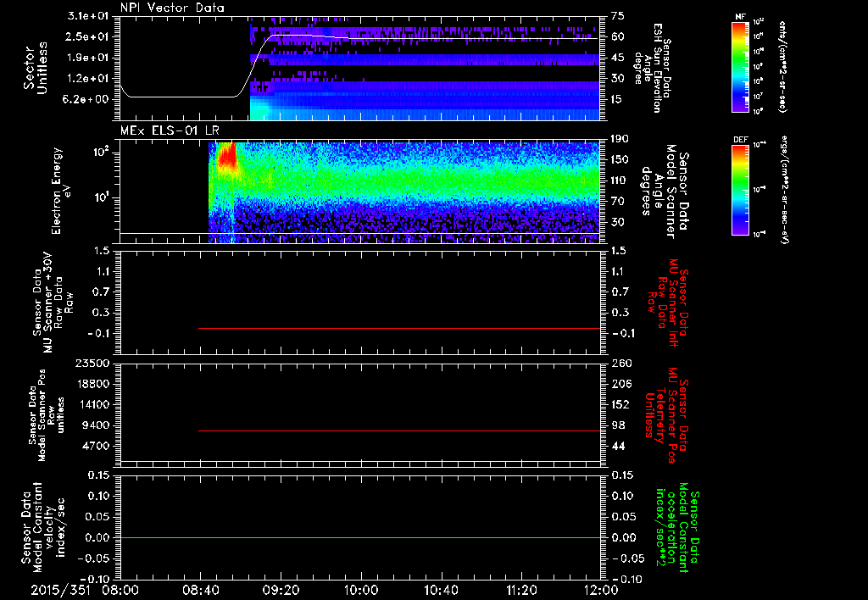Screen dimensions: 868x600
Task: Click the red electron flux burst in ELS spectrogram
Action: [x=226, y=157]
